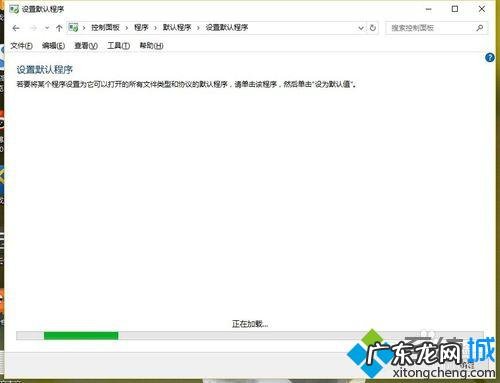The height and width of the screenshot is (383, 500).
Task: Open the 帮助(H) menu
Action: point(151,46)
